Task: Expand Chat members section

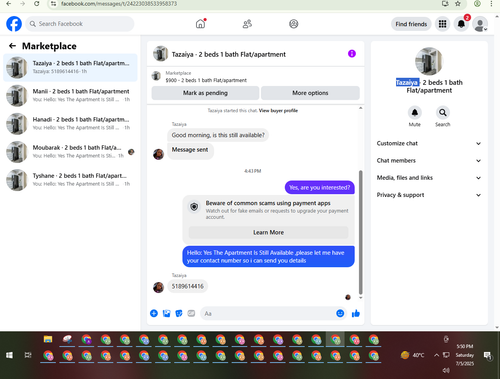Action: click(429, 161)
